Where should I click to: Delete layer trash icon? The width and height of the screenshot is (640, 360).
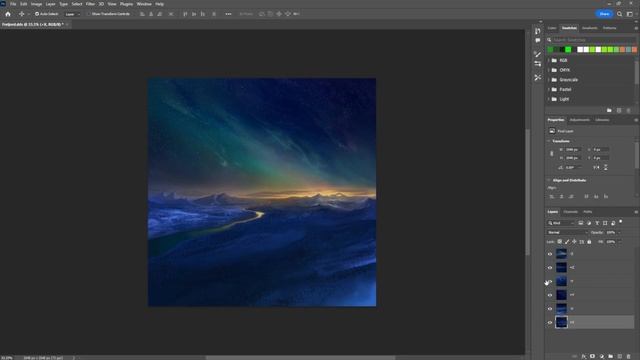(629, 356)
